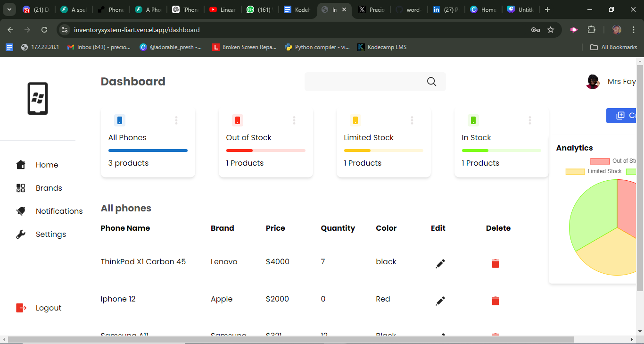Expand Limited Stock card options menu
Screen dimensions: 644x344
coord(412,120)
